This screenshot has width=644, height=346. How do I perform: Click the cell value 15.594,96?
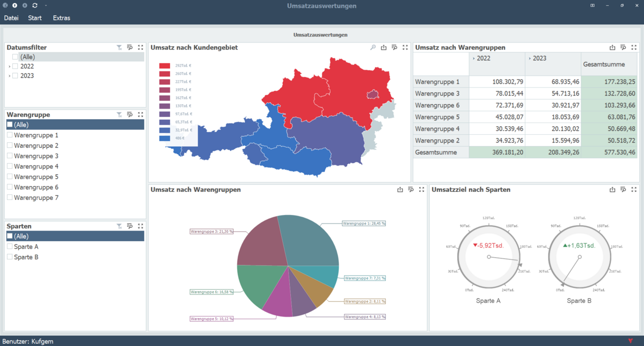coord(553,140)
